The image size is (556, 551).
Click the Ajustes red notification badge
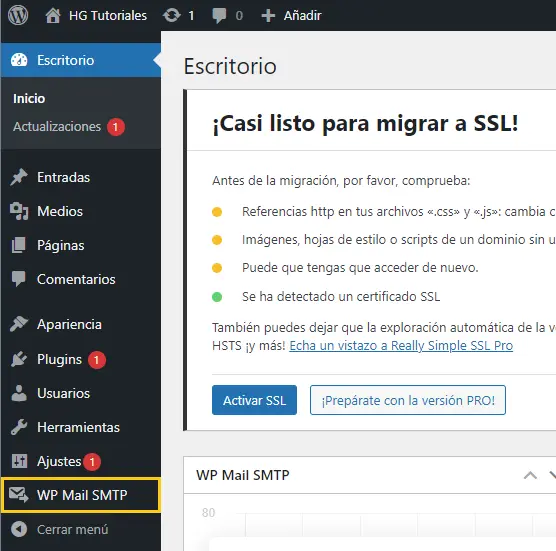pos(92,462)
